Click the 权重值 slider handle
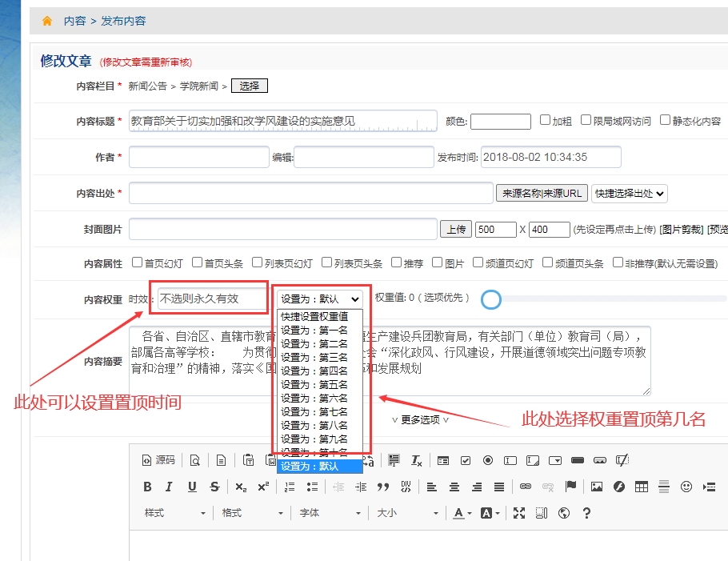This screenshot has height=561, width=728. click(x=491, y=299)
